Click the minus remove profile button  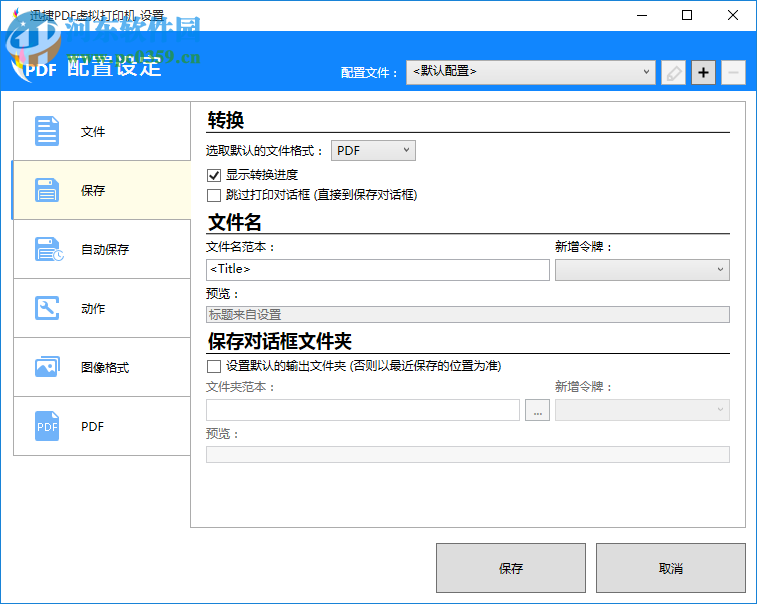pos(733,72)
